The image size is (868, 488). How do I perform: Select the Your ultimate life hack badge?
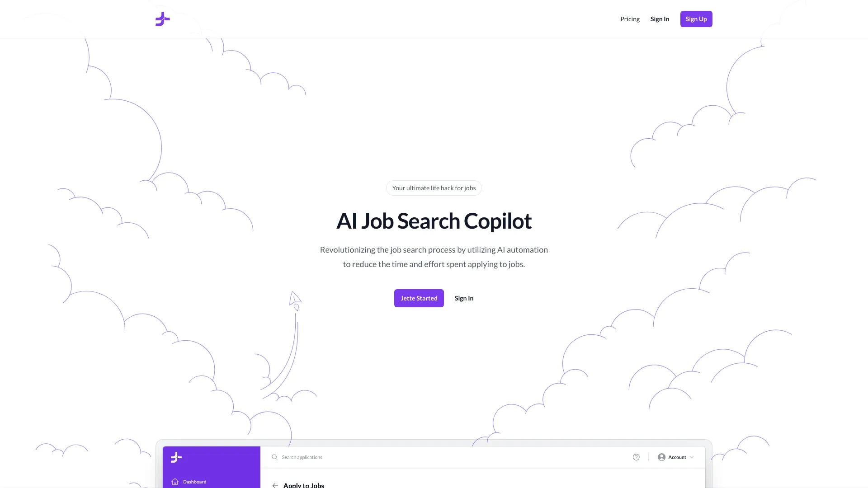434,188
